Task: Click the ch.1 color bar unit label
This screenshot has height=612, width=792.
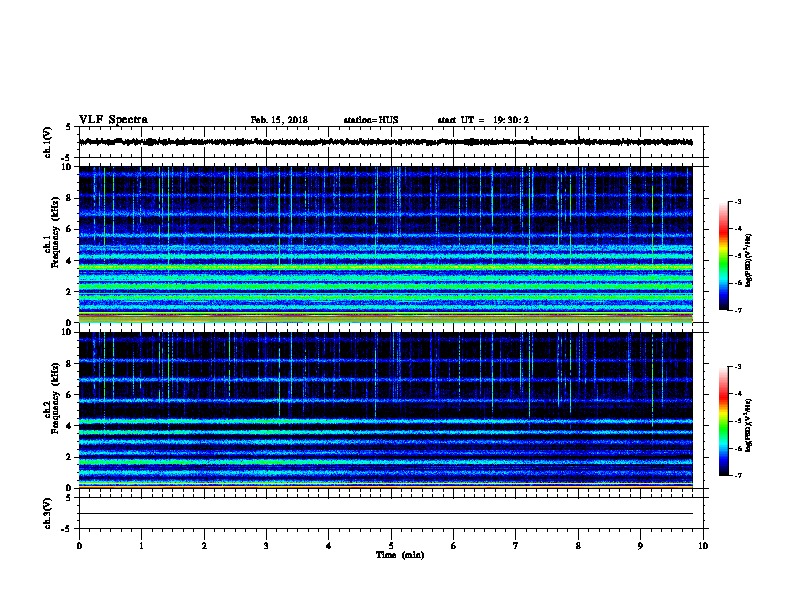Action: coord(748,260)
